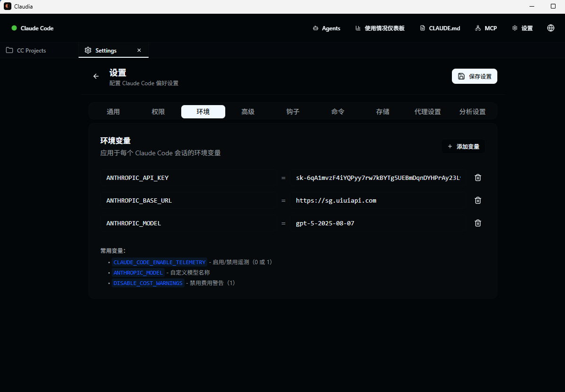The width and height of the screenshot is (565, 392).
Task: Minimize the Claudia window
Action: point(532,6)
